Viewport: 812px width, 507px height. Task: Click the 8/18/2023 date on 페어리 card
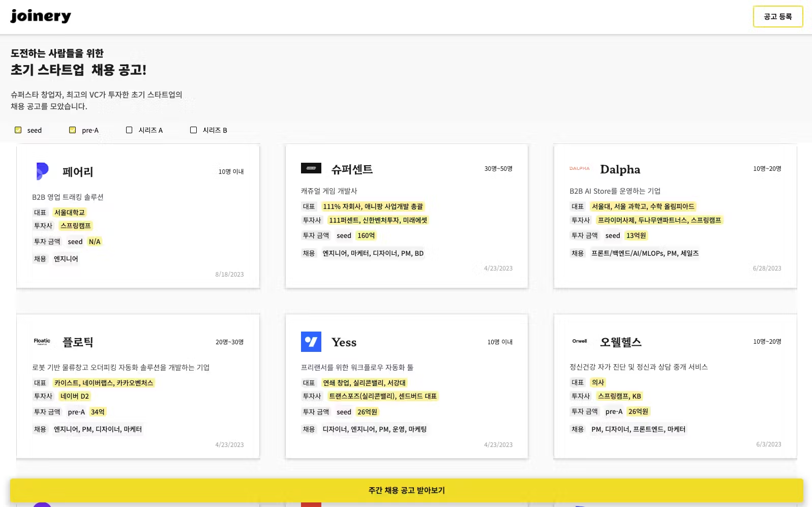pos(229,275)
